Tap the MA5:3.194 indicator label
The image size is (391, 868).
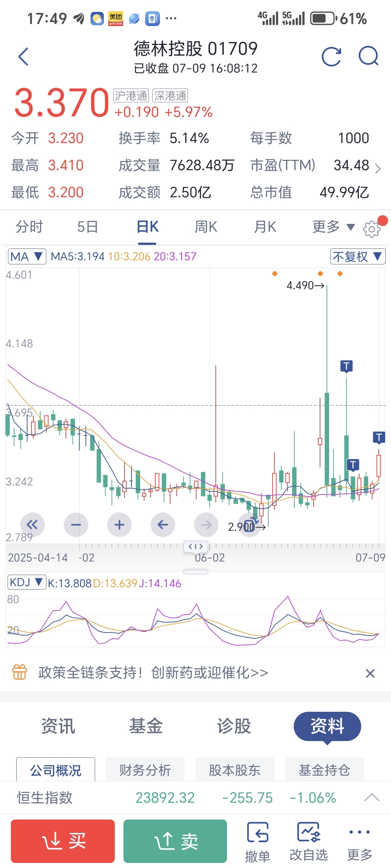77,256
